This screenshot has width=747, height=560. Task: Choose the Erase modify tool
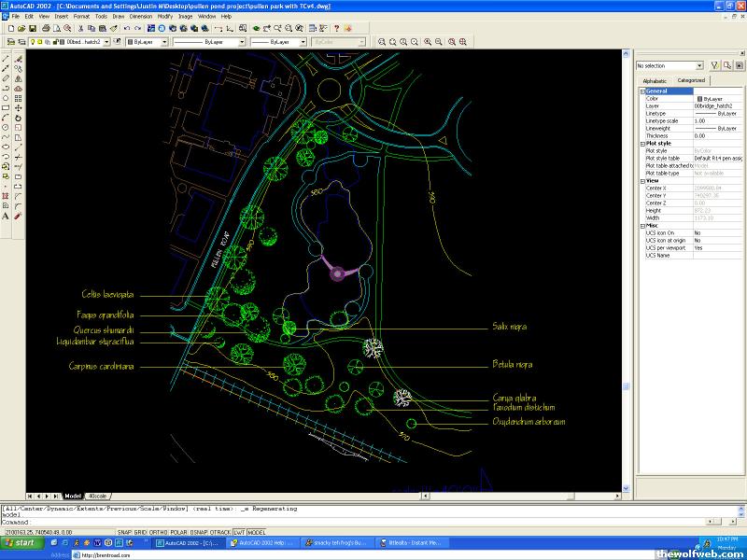[19, 58]
